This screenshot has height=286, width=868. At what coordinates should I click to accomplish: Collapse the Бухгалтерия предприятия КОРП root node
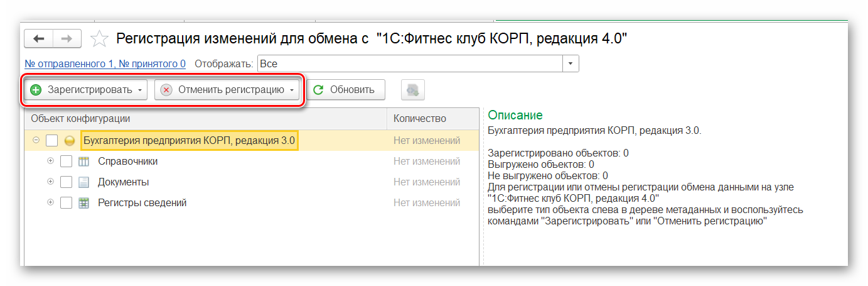pos(36,140)
